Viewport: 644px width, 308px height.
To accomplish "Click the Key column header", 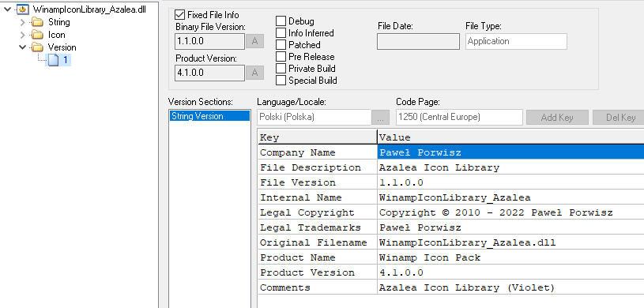I will (318, 137).
